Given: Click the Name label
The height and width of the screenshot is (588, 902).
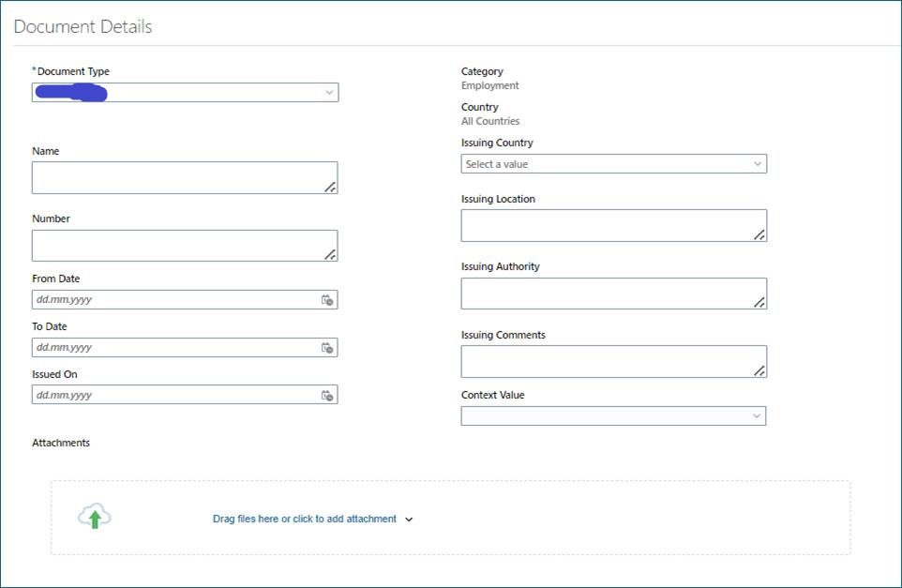Looking at the screenshot, I should pos(45,151).
